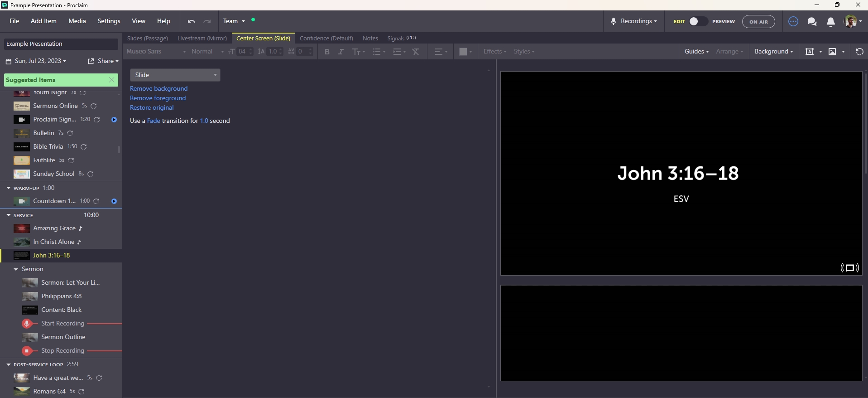Viewport: 868px width, 398px height.
Task: Toggle autoplay on Countdown item
Action: (x=114, y=201)
